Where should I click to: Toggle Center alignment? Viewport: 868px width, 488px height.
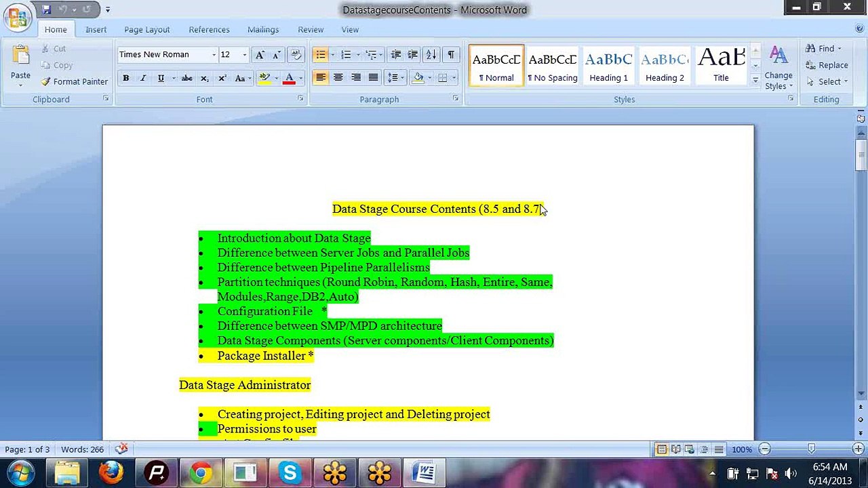[x=338, y=78]
